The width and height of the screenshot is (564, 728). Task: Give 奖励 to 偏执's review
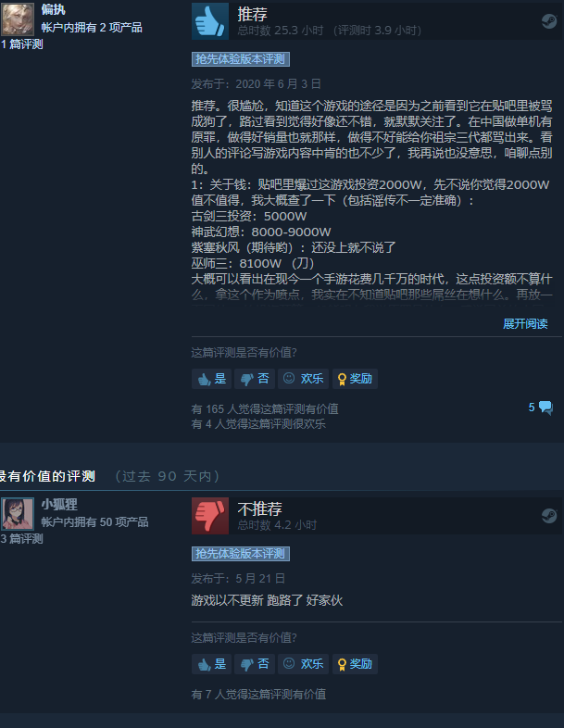point(355,379)
